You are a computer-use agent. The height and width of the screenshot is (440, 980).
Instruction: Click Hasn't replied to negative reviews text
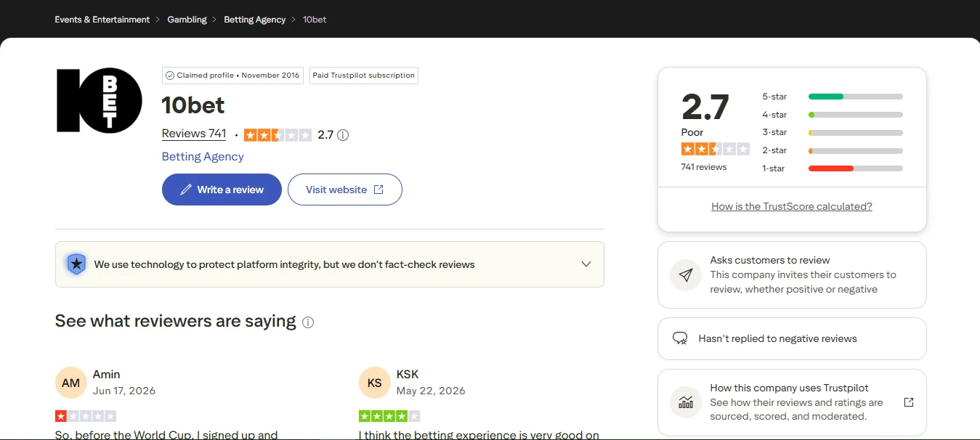click(778, 338)
